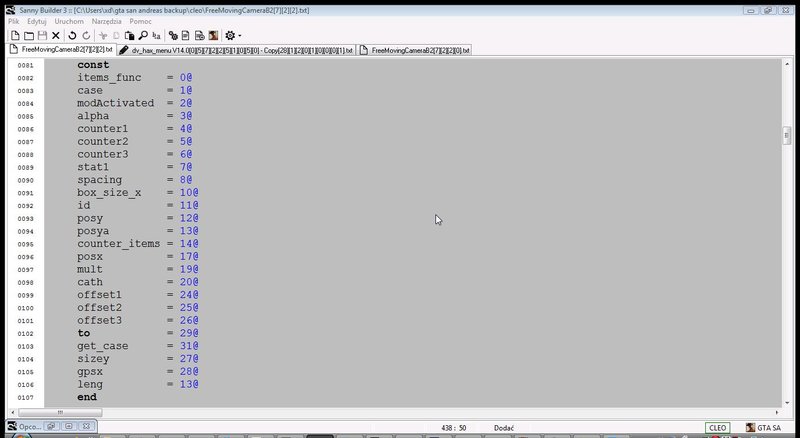Click line number 0081 in the gutter

click(26, 65)
